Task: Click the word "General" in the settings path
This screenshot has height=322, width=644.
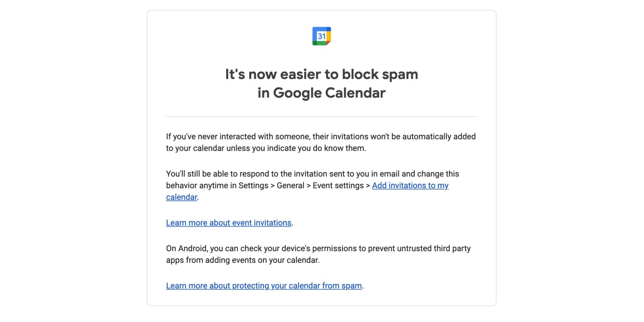Action: 290,186
